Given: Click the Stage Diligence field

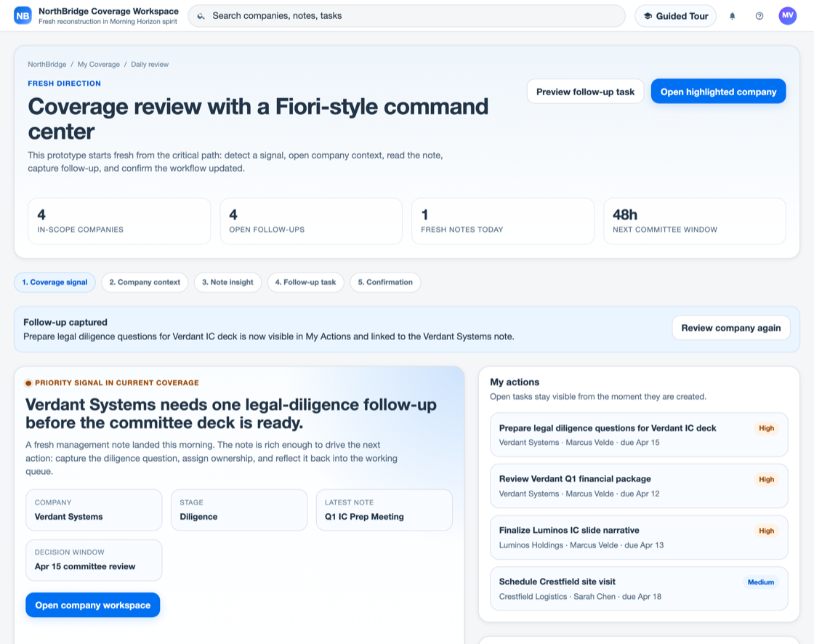Looking at the screenshot, I should (239, 510).
